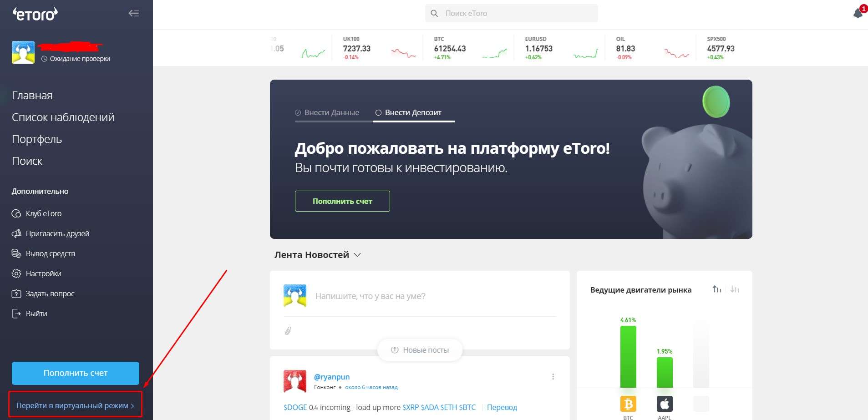The height and width of the screenshot is (420, 868).
Task: Open Список наблюдений
Action: (63, 117)
